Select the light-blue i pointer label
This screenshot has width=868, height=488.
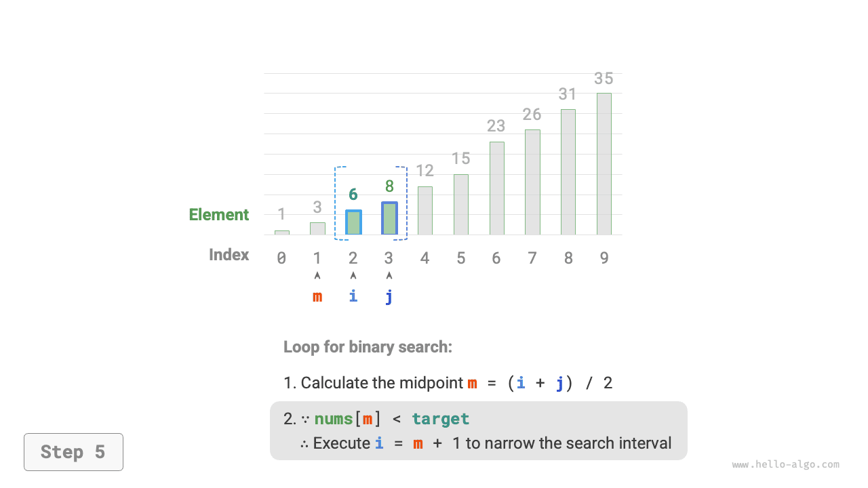point(353,296)
